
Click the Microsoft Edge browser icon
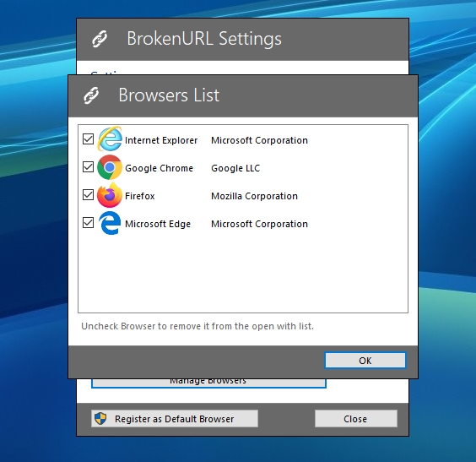coord(110,223)
